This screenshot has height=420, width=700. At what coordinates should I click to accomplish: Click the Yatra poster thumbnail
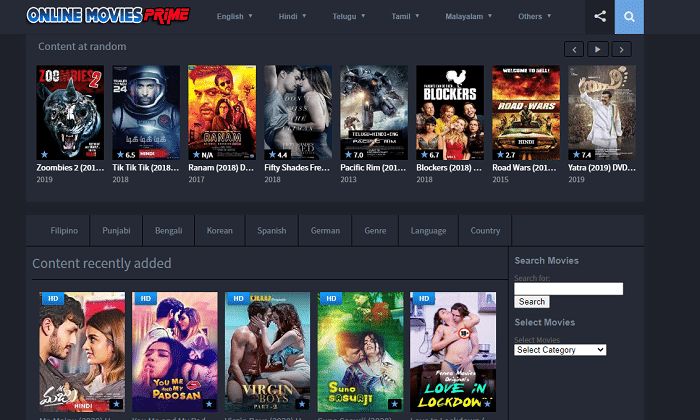(x=602, y=112)
